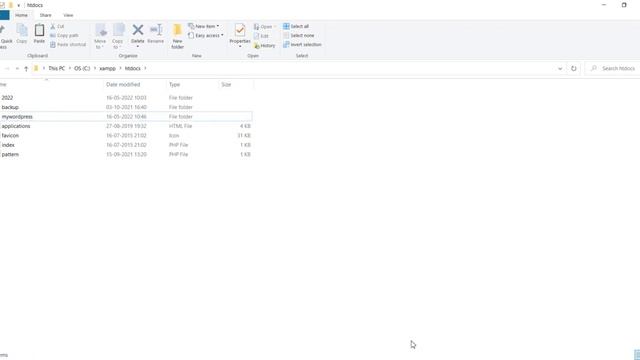Select the pattern PHP file
The width and height of the screenshot is (640, 360).
(x=126, y=154)
